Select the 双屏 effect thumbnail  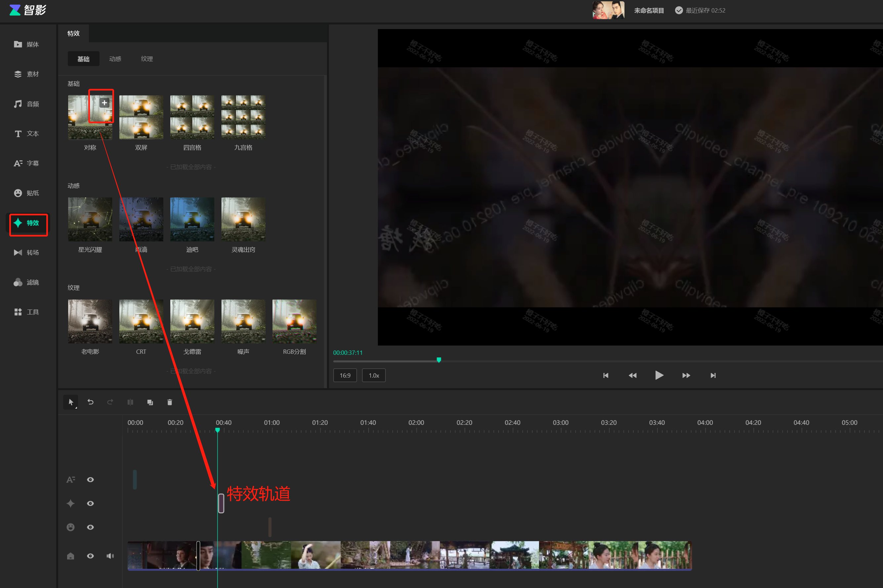141,117
